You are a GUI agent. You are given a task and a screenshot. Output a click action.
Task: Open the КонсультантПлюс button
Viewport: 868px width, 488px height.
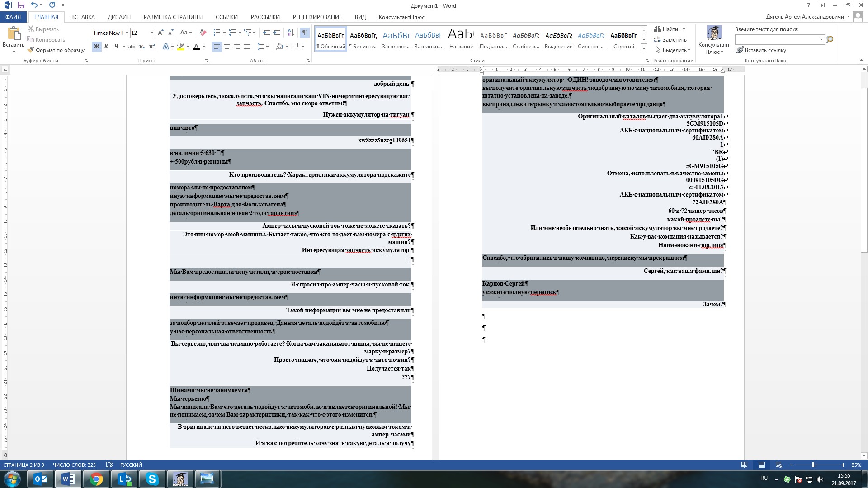(x=714, y=40)
